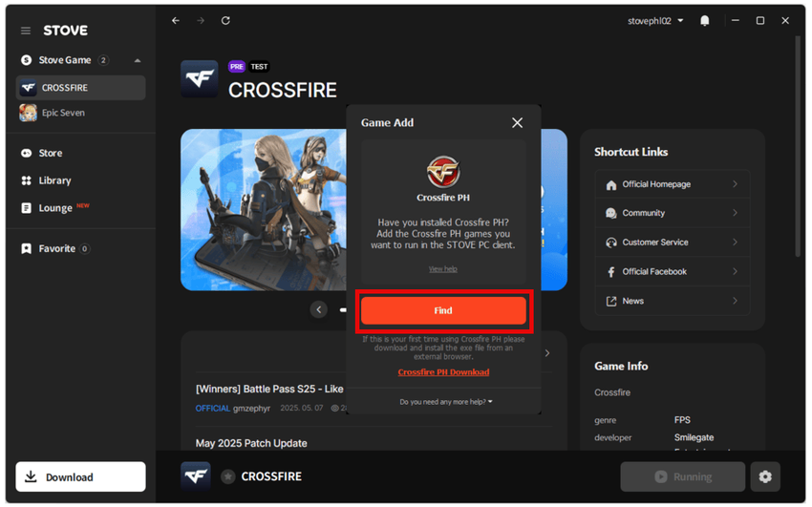Click the Community chat icon

click(611, 213)
